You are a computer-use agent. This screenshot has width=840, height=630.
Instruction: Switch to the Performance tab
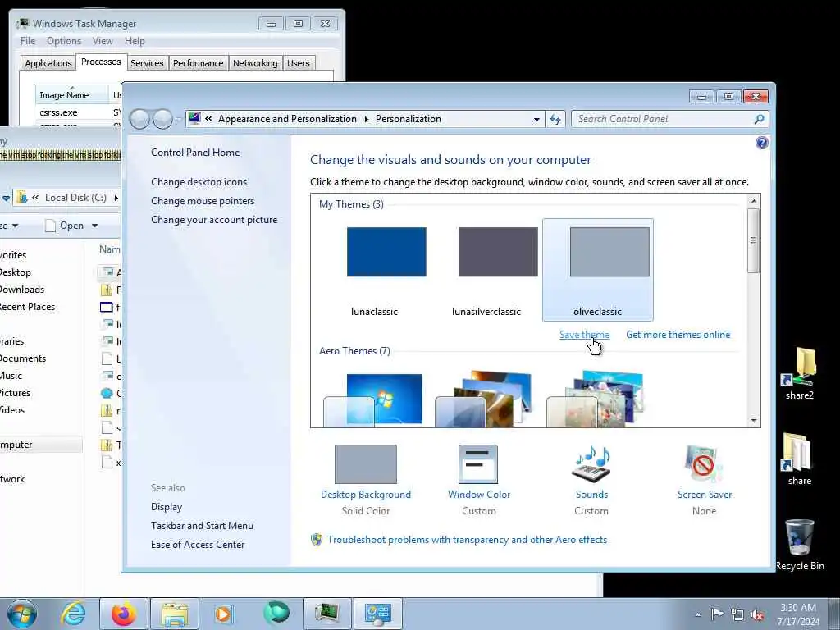[199, 63]
